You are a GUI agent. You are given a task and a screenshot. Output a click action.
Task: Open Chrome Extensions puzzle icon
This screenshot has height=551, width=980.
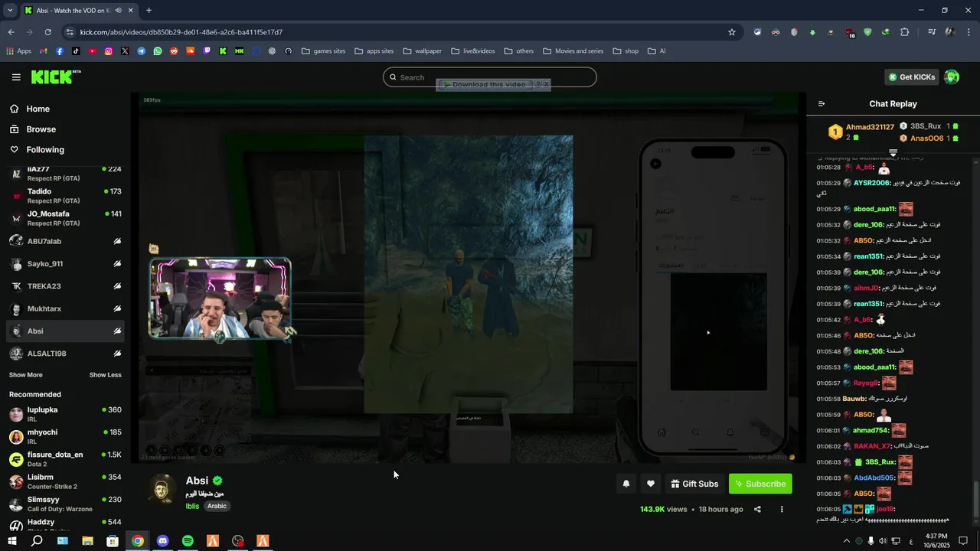(x=905, y=32)
